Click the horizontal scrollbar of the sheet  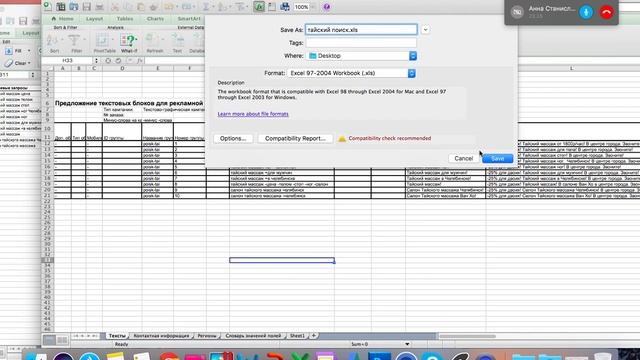(467, 336)
